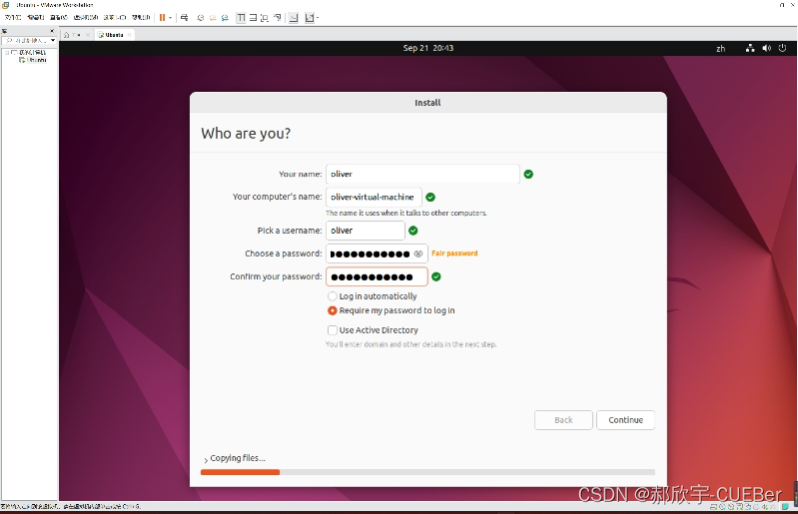This screenshot has width=798, height=514.
Task: Open the 文件 (File) menu
Action: click(13, 17)
